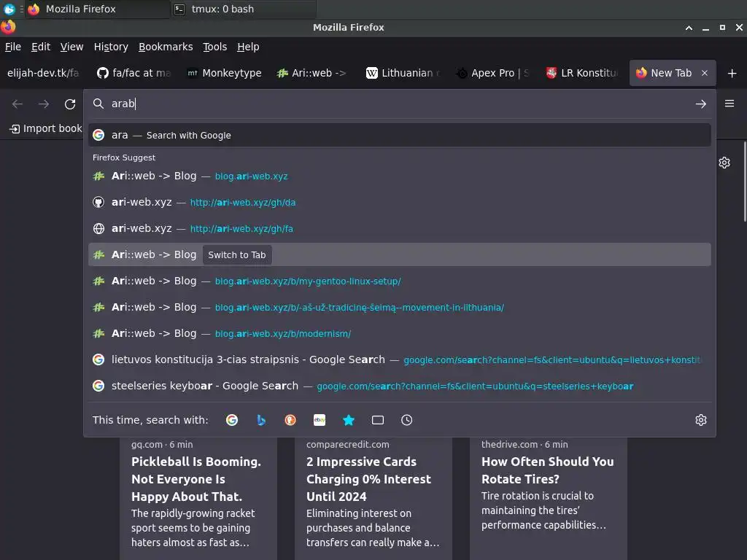Open new tab page personalize gear
Screen dimensions: 747x560
click(x=724, y=163)
